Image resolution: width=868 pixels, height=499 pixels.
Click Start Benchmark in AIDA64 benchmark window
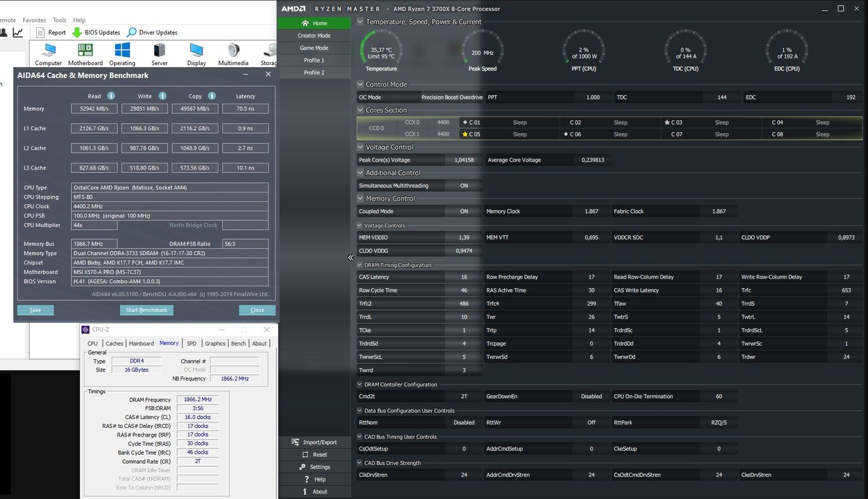pyautogui.click(x=146, y=310)
